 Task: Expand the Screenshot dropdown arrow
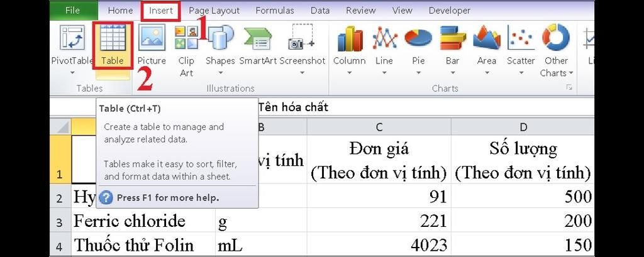(x=302, y=73)
